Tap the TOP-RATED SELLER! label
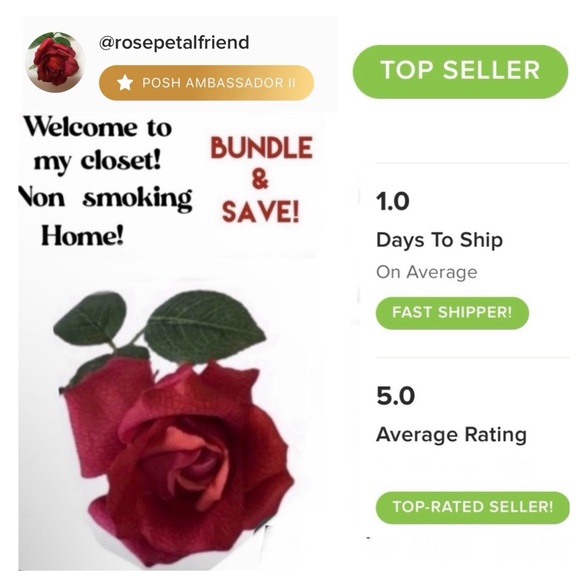 [473, 507]
